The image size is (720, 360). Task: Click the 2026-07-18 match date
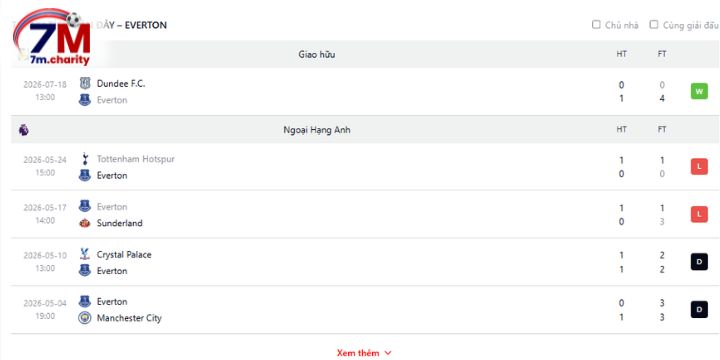(x=45, y=84)
